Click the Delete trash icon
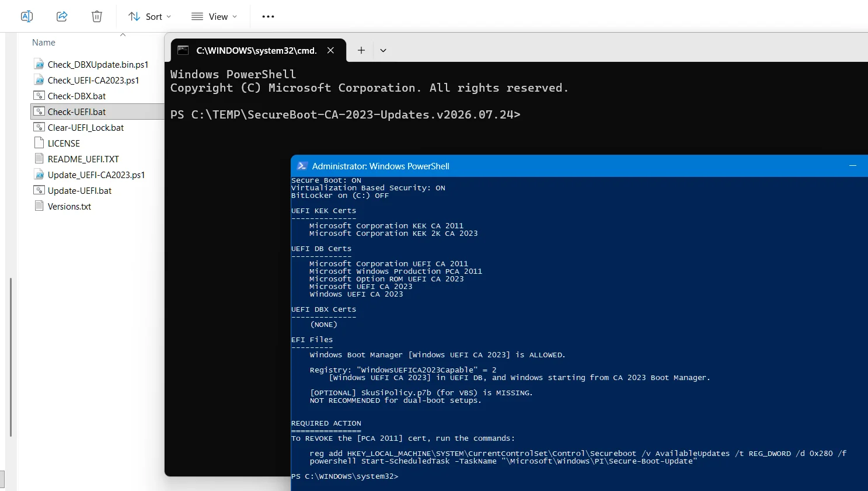The height and width of the screenshot is (491, 868). click(97, 16)
